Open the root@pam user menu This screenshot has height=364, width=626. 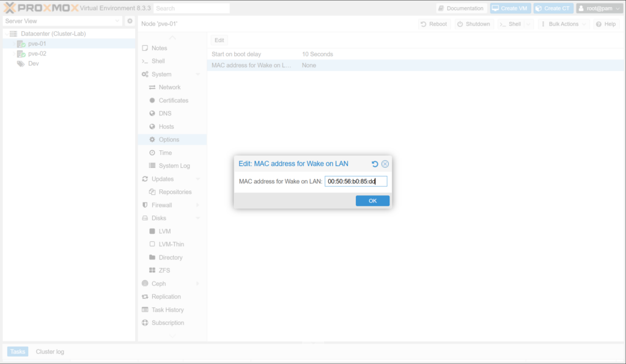click(x=599, y=9)
